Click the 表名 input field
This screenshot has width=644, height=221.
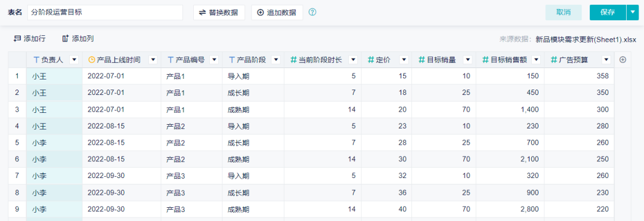[105, 13]
